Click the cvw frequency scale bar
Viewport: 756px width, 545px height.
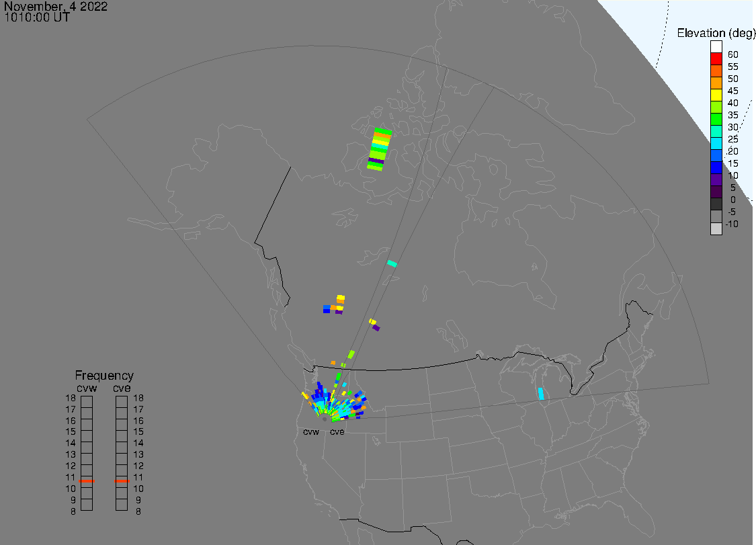87,454
